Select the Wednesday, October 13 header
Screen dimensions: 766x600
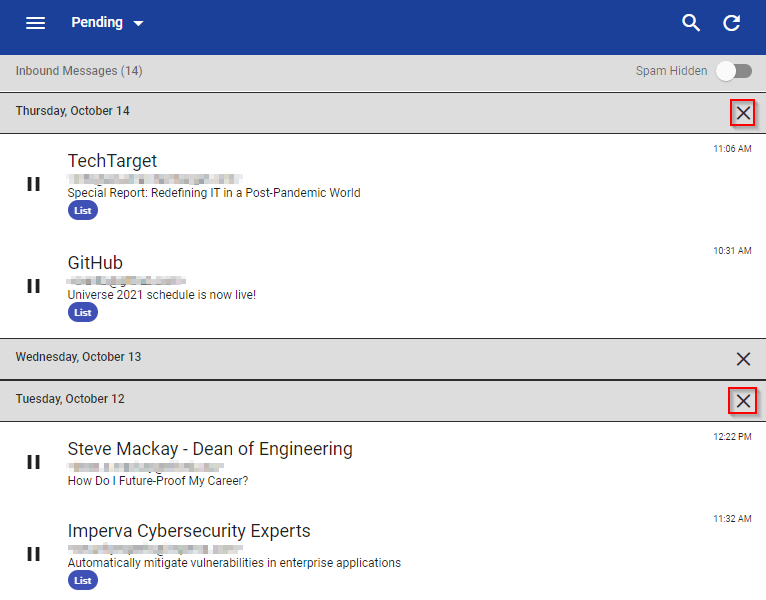pyautogui.click(x=383, y=359)
